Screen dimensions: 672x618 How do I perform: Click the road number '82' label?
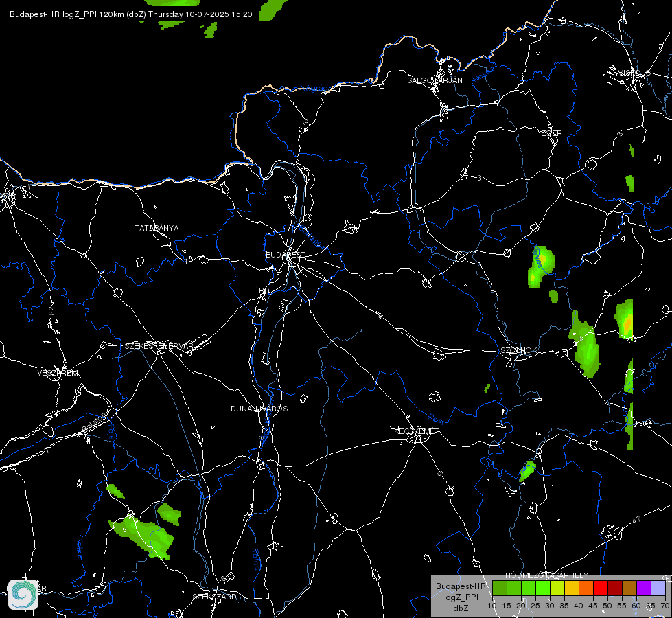(52, 311)
